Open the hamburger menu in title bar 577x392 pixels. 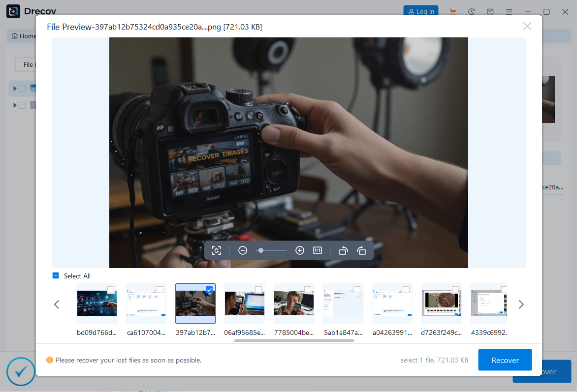click(x=509, y=11)
